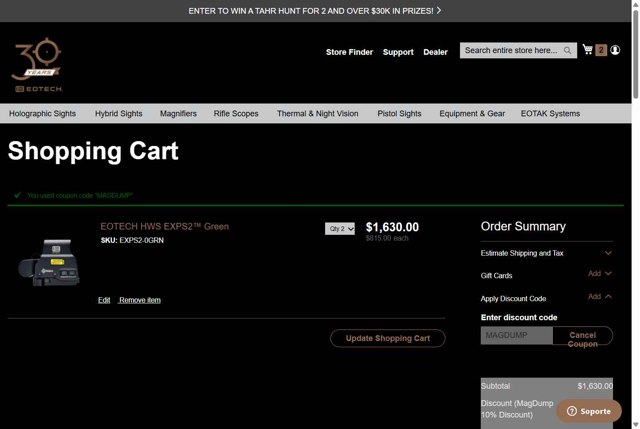
Task: Click the $1,630.00 item price
Action: click(x=392, y=227)
